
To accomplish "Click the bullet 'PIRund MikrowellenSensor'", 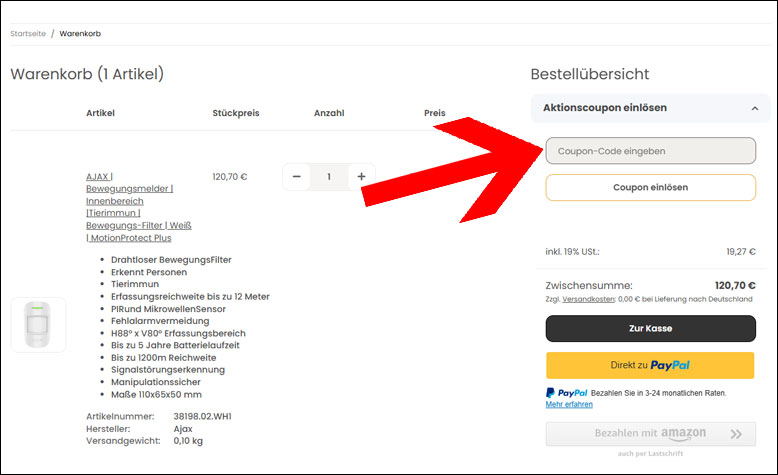I will pos(168,309).
